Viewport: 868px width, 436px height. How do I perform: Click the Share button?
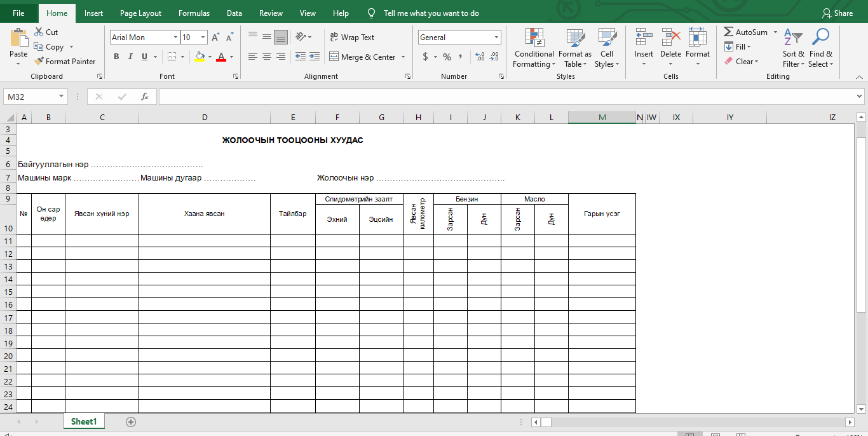[x=837, y=13]
